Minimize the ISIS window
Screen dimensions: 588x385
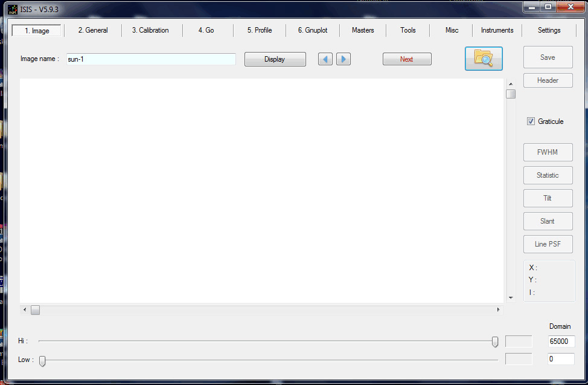coord(532,7)
